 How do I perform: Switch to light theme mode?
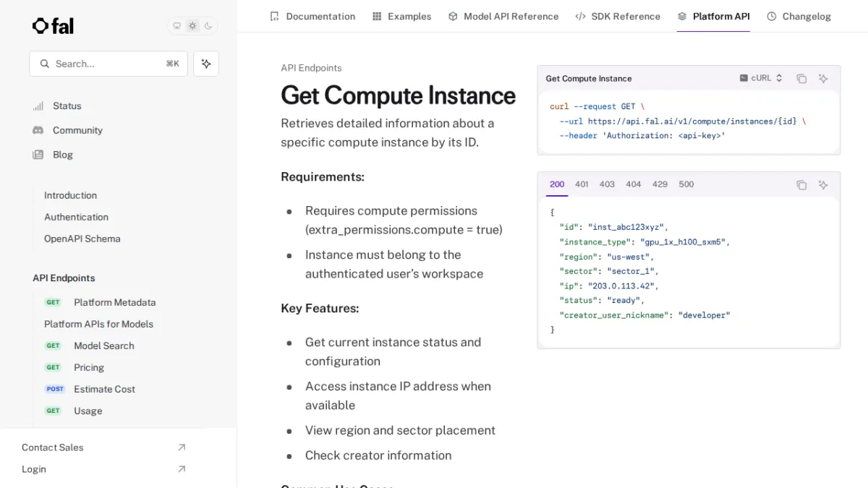(192, 26)
